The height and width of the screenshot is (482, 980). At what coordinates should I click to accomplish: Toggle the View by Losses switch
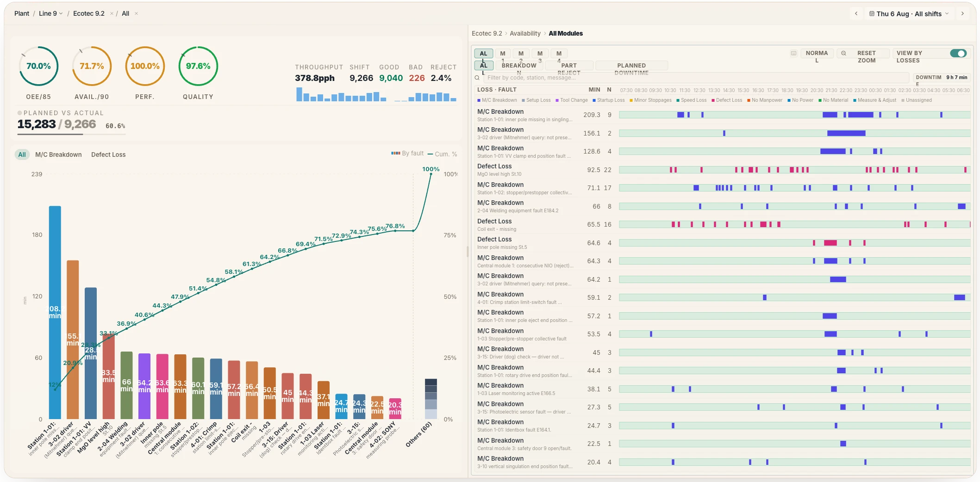click(x=958, y=53)
